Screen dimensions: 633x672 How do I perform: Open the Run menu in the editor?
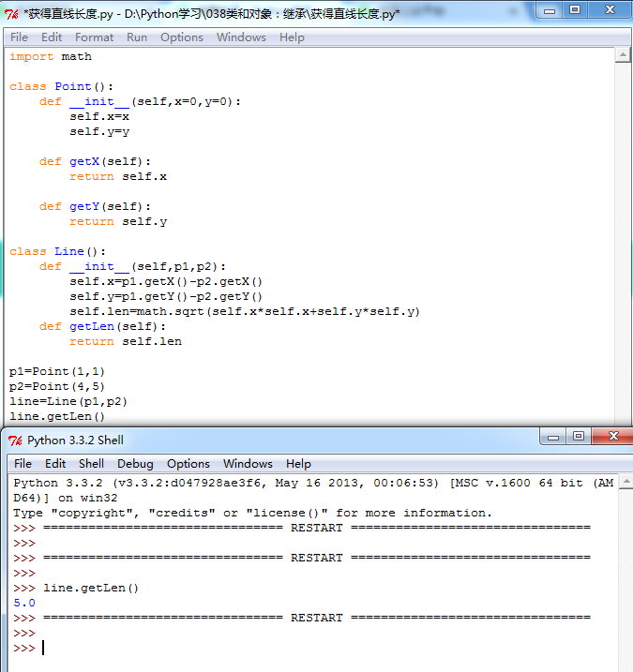pos(137,37)
